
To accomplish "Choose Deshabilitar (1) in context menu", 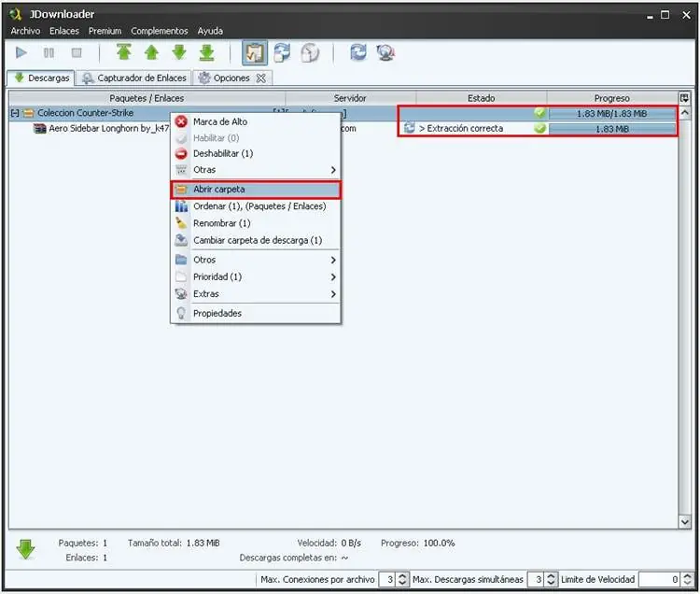I will point(256,153).
